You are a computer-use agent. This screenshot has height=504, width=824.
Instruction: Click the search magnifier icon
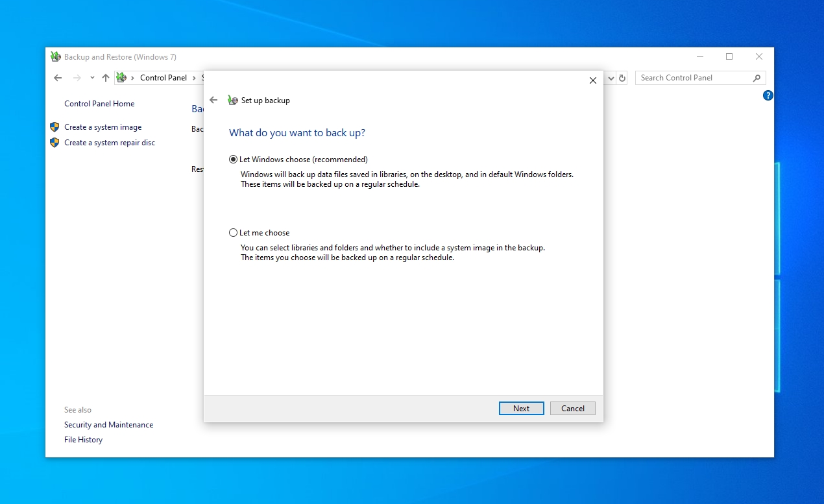[x=757, y=78]
